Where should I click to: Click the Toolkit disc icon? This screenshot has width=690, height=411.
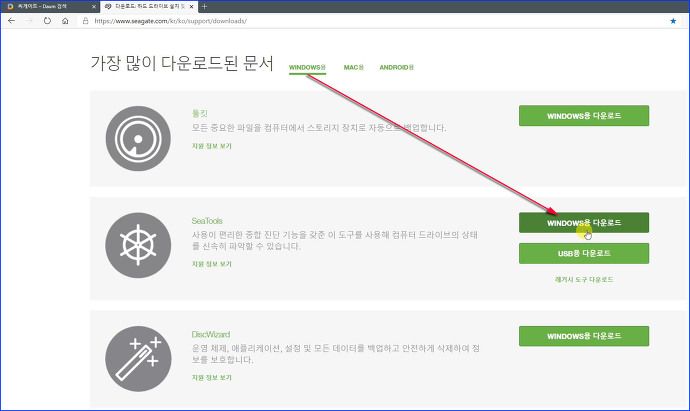tap(138, 139)
